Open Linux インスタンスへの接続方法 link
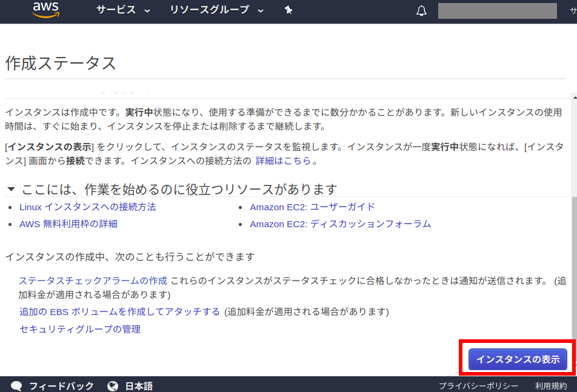Screen dimensions: 577x392 click(x=87, y=207)
